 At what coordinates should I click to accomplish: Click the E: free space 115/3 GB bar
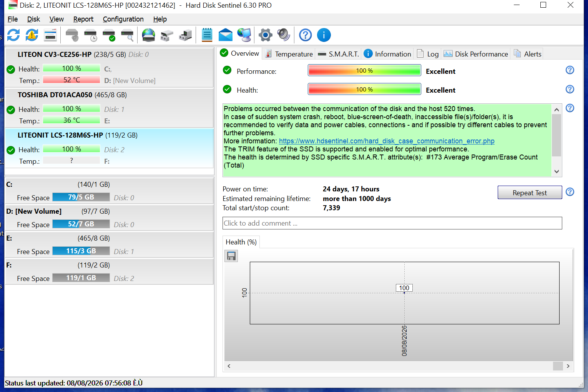[81, 251]
